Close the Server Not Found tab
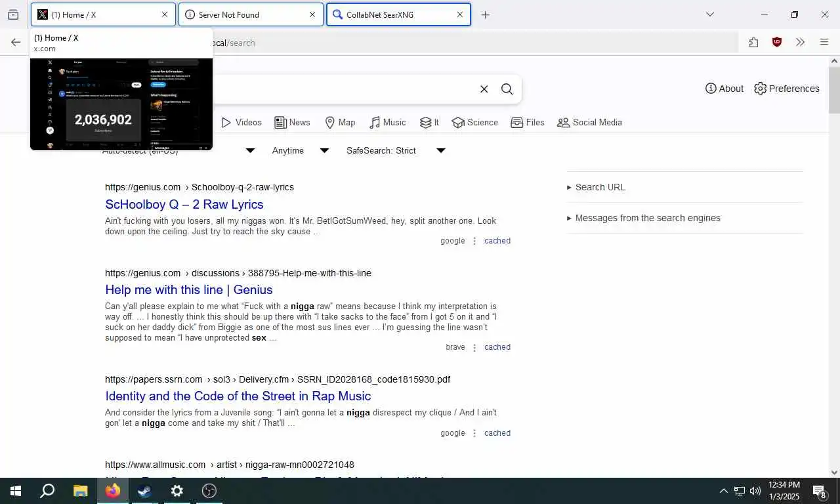Image resolution: width=840 pixels, height=504 pixels. 312,14
